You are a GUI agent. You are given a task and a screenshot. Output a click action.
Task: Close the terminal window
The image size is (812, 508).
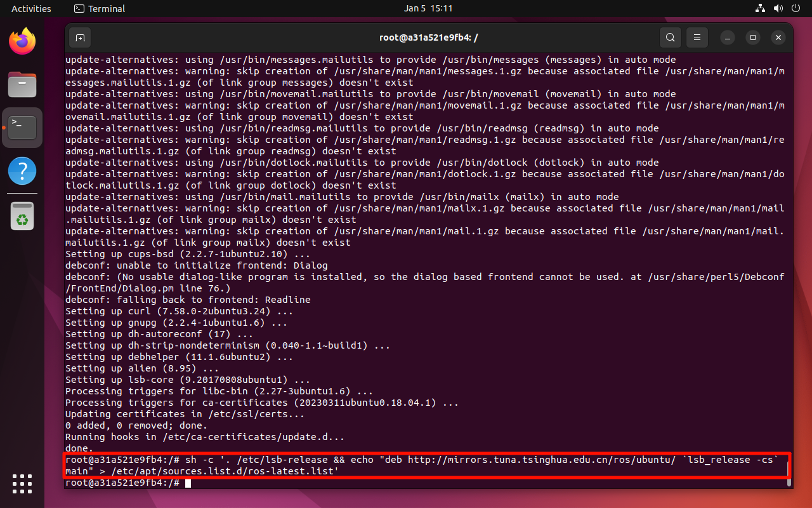click(x=778, y=37)
